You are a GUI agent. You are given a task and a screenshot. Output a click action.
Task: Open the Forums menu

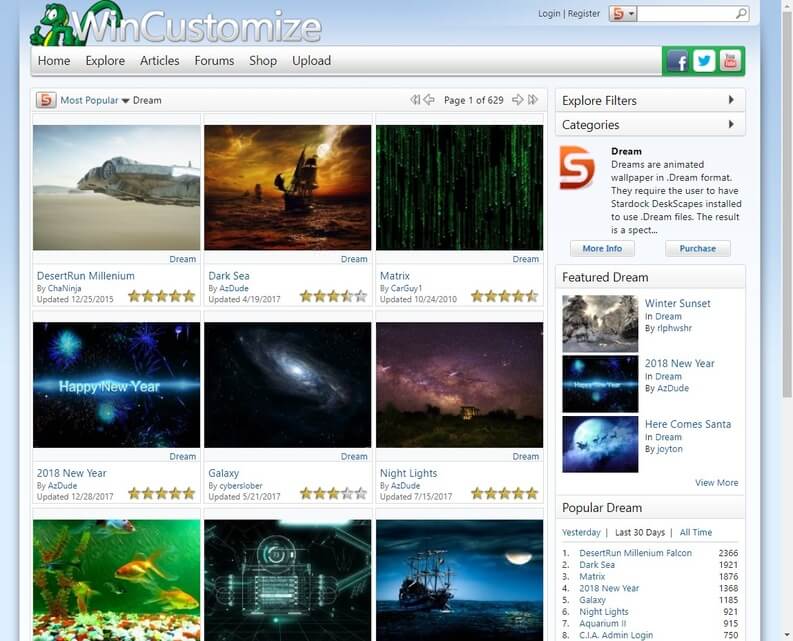click(214, 61)
